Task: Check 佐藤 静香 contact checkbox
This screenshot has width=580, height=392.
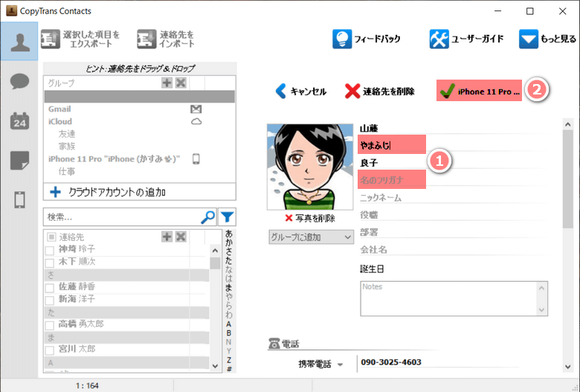Action: pyautogui.click(x=50, y=288)
